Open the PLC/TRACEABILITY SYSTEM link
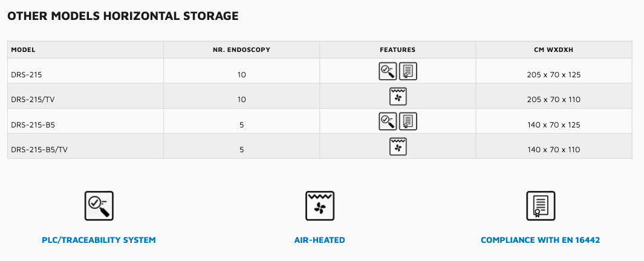644x261 pixels. 99,240
